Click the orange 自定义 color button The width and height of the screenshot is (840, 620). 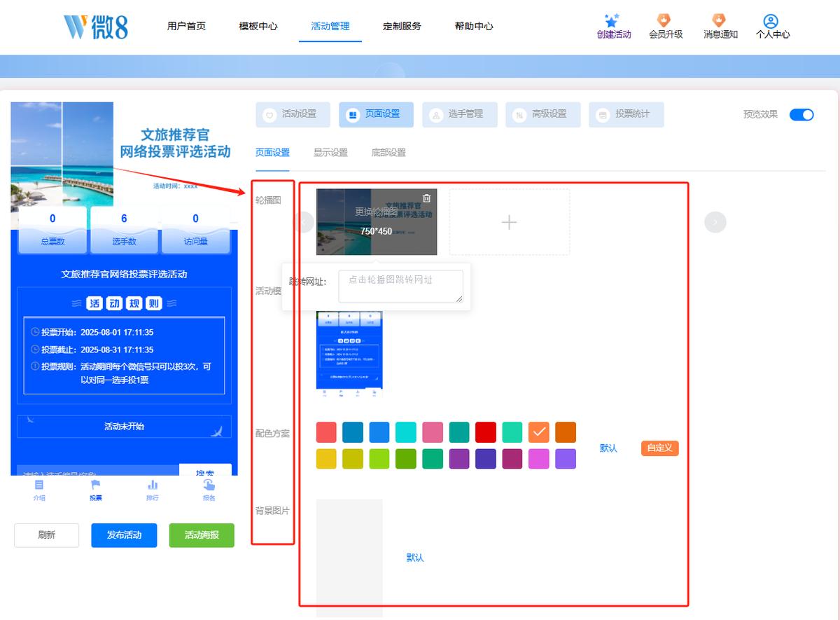click(x=659, y=448)
